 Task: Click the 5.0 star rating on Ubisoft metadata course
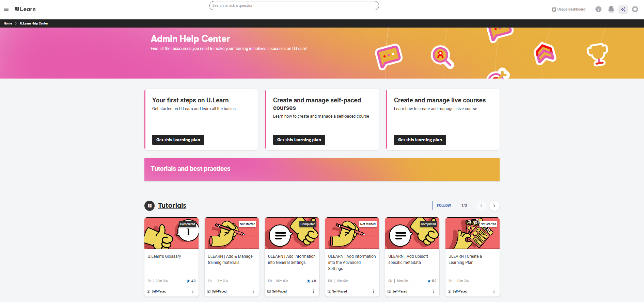(432, 281)
